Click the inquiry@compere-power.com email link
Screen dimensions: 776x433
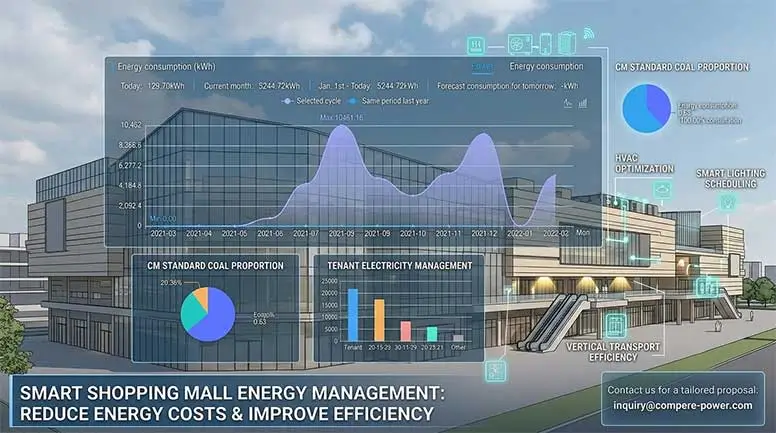point(683,405)
